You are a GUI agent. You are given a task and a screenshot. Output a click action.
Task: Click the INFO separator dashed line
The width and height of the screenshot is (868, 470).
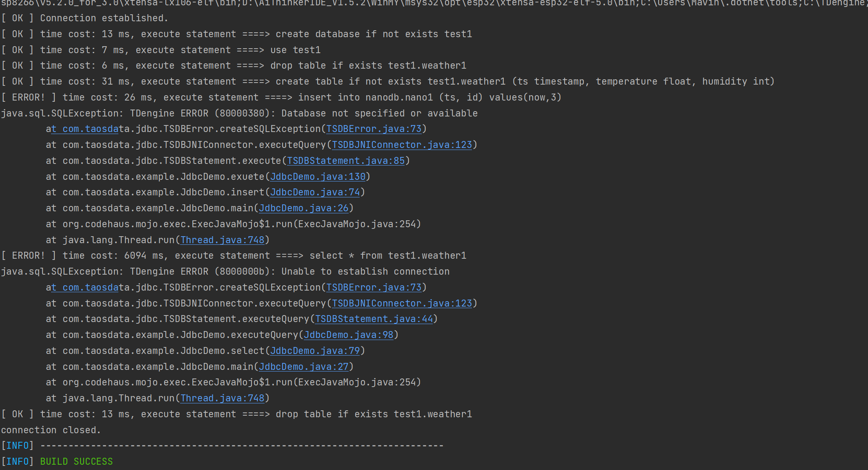click(241, 445)
